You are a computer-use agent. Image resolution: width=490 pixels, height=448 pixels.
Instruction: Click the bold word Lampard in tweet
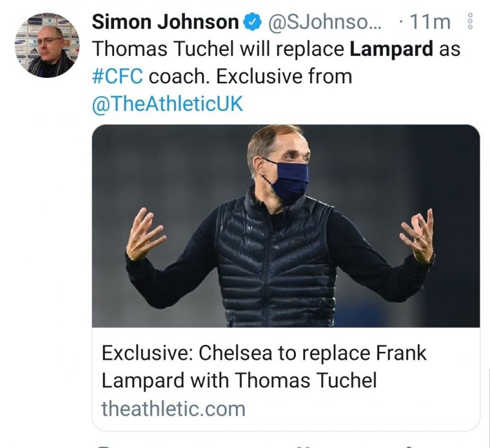tap(392, 50)
